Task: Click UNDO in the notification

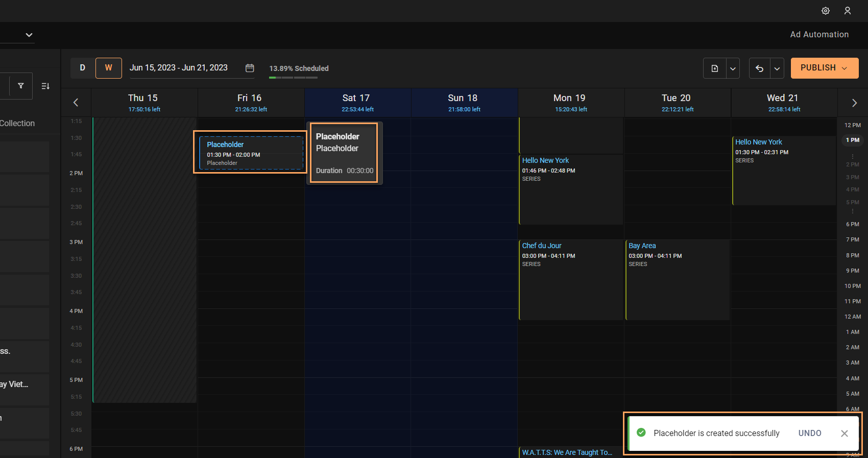Action: pos(810,433)
